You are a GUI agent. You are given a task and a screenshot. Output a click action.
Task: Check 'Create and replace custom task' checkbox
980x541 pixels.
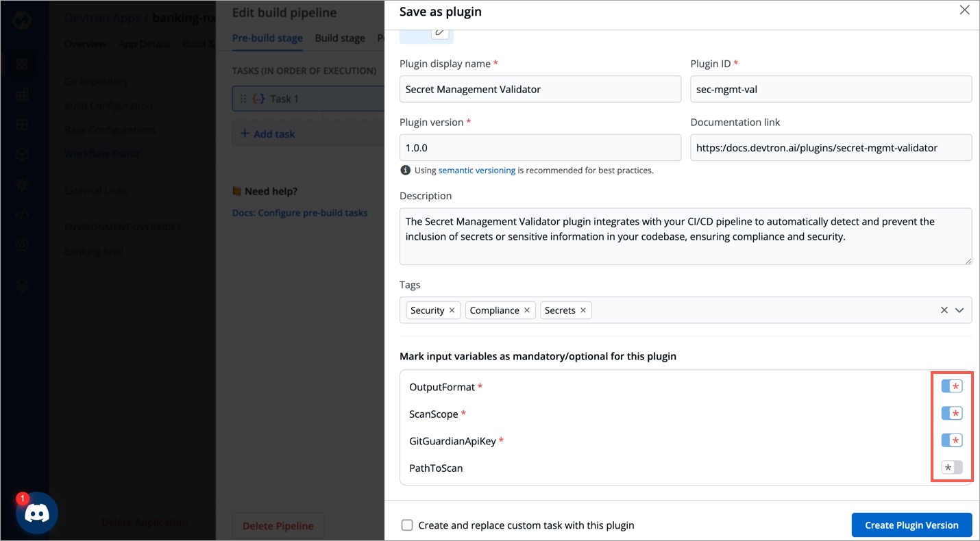407,525
